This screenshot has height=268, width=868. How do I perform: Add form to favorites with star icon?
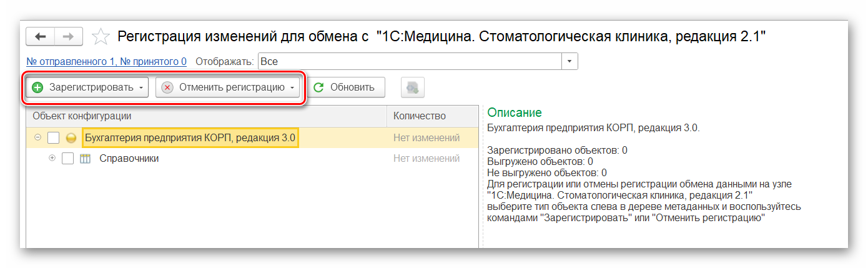101,36
